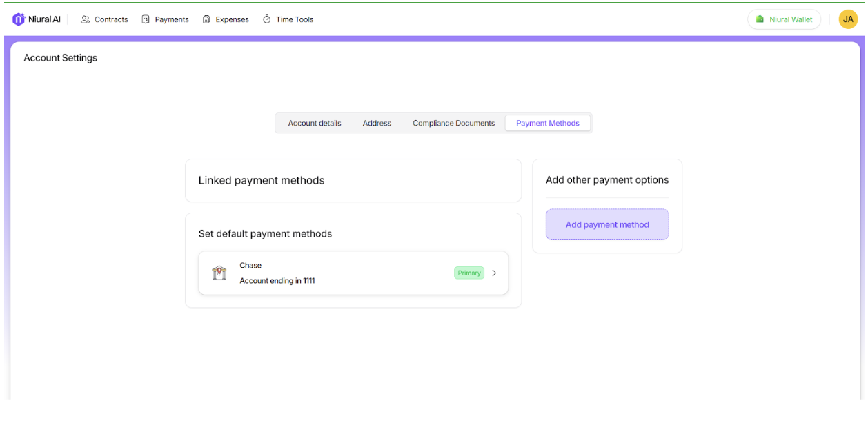
Task: Open the Address tab
Action: [x=377, y=124]
